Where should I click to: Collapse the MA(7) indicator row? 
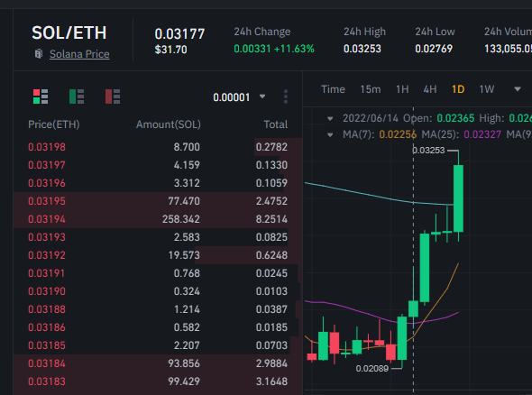tap(330, 134)
